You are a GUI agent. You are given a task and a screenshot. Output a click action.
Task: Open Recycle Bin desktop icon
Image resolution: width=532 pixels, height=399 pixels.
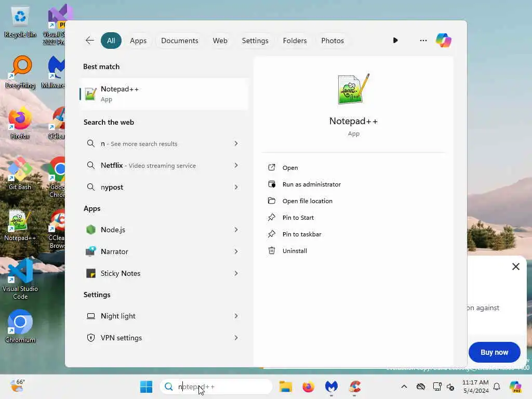pos(20,22)
